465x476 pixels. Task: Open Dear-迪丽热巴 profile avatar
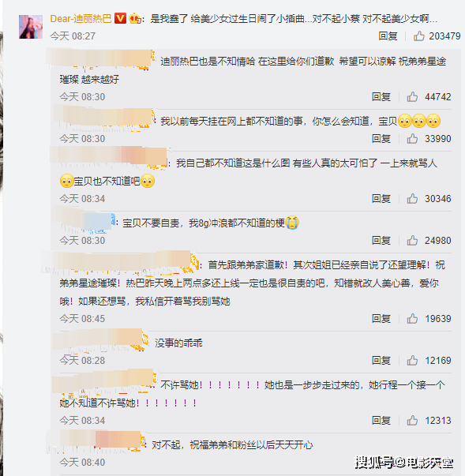pos(31,27)
